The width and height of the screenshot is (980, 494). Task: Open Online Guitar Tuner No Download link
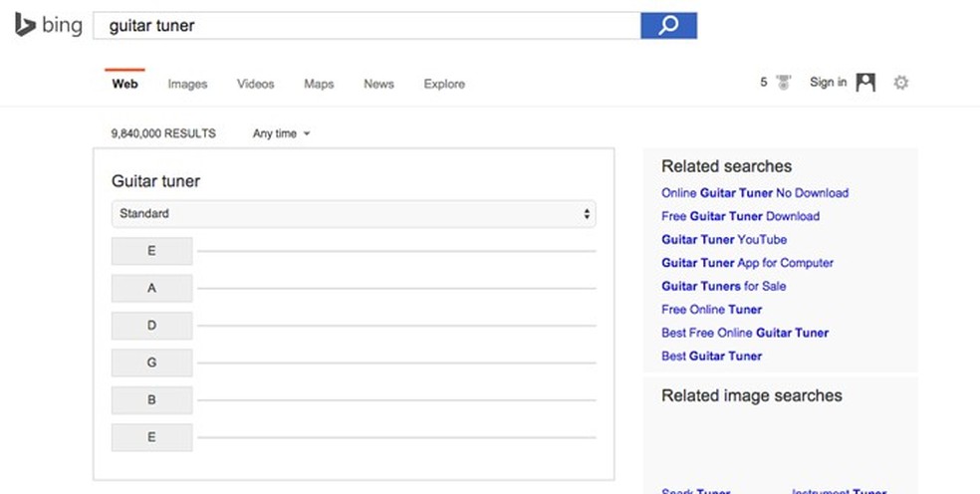pos(755,193)
